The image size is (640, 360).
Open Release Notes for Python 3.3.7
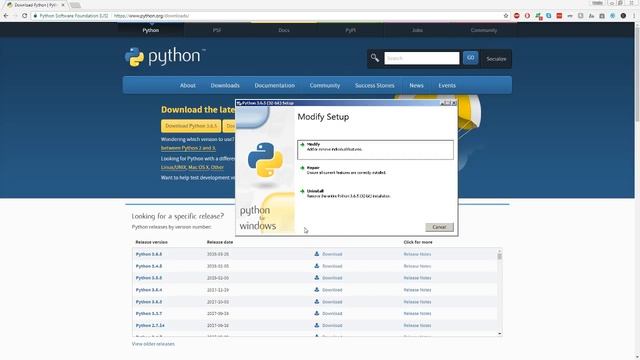(417, 313)
